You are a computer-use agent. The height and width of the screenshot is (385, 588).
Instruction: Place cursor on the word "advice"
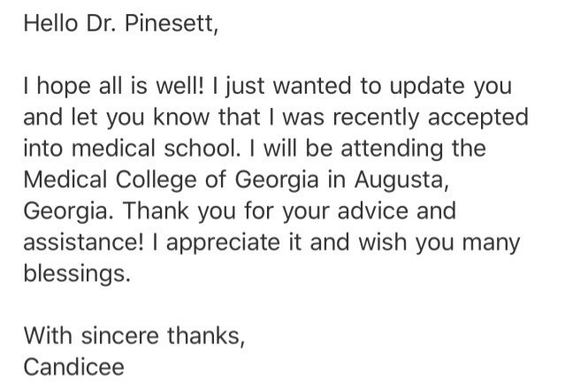click(x=409, y=212)
